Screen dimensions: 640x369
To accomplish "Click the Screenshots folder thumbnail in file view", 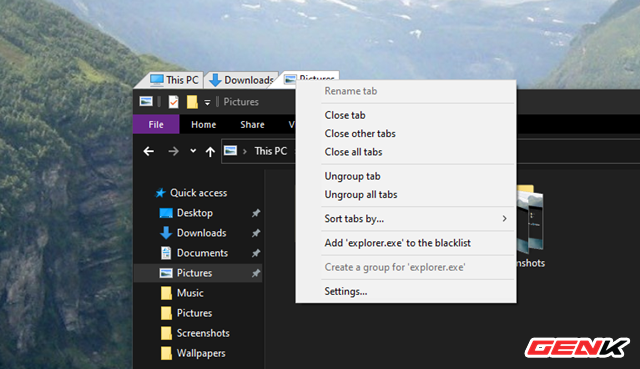I will (x=531, y=219).
